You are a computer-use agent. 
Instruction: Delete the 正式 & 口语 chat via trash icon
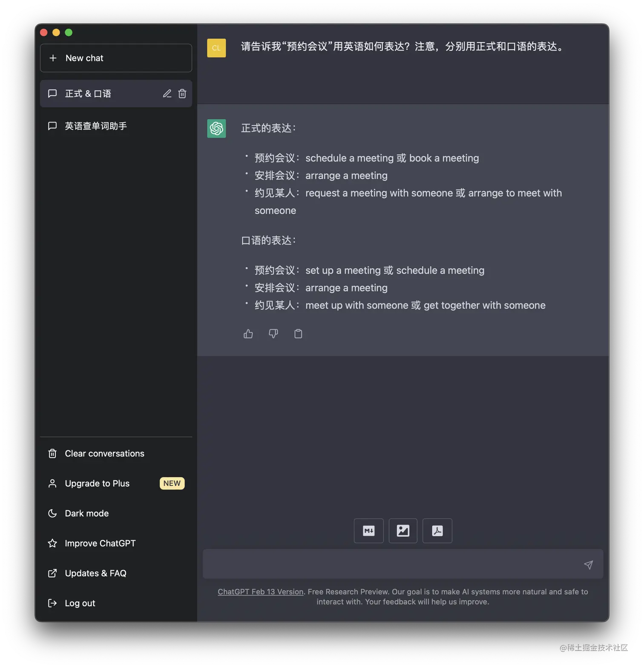(x=182, y=94)
